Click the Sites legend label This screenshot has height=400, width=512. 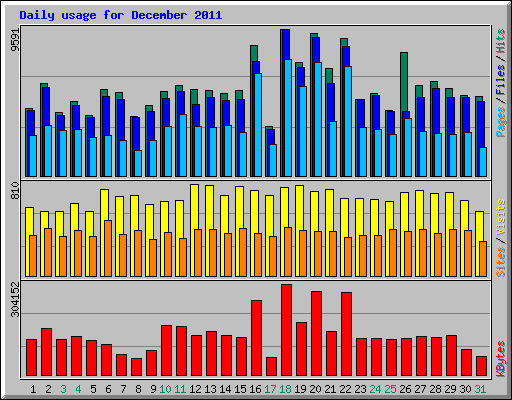tap(501, 262)
